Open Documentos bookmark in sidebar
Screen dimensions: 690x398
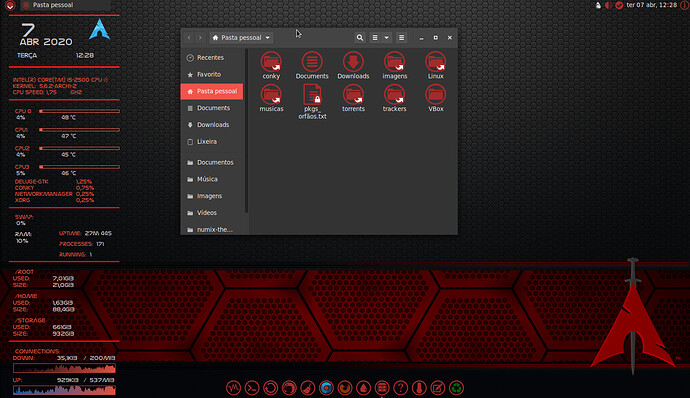212,162
